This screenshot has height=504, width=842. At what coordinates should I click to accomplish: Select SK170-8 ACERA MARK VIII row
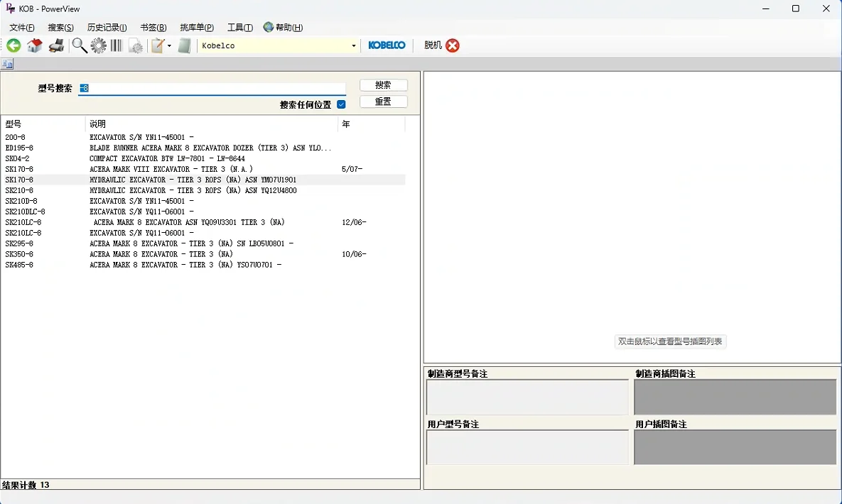(x=203, y=169)
